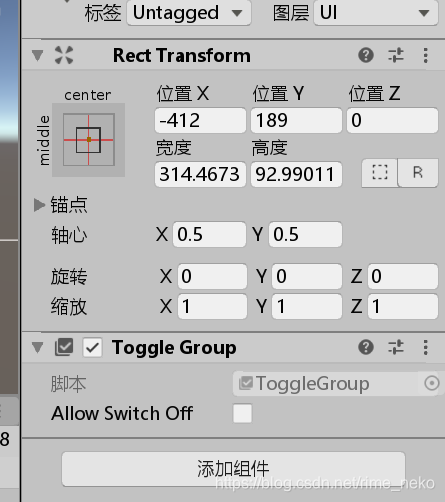Viewport: 445px width, 502px height.
Task: Toggle blueprint mode dashed-rectangle button
Action: tap(380, 173)
